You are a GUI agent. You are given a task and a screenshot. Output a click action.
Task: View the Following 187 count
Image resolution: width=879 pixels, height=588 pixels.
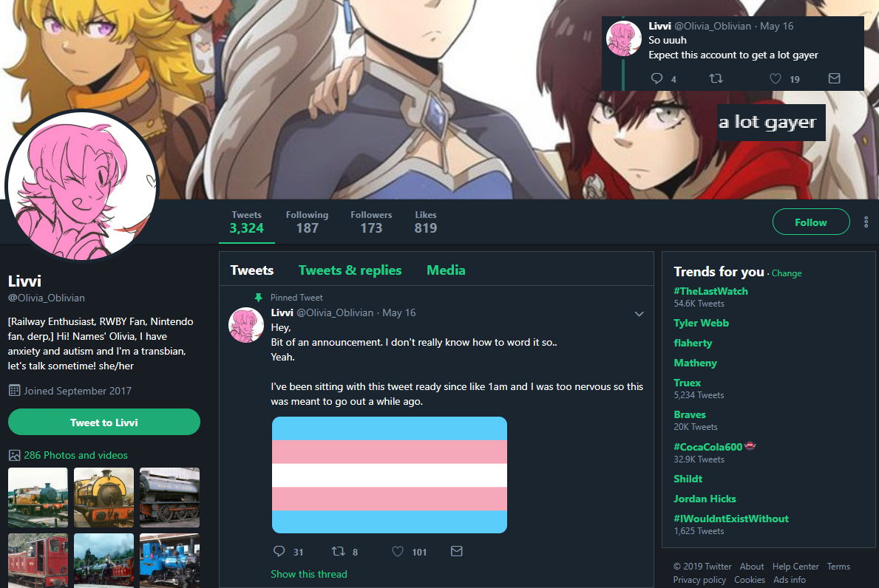[308, 222]
